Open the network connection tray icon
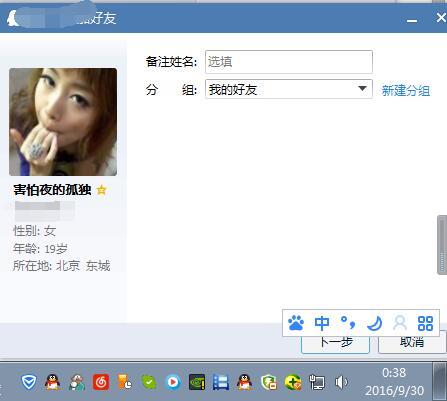Image resolution: width=447 pixels, height=401 pixels. (x=317, y=382)
